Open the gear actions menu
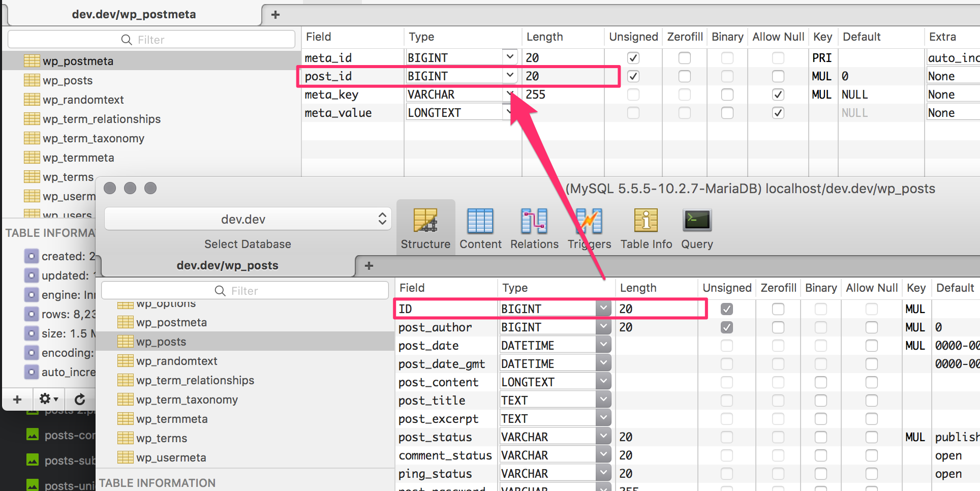 [49, 400]
